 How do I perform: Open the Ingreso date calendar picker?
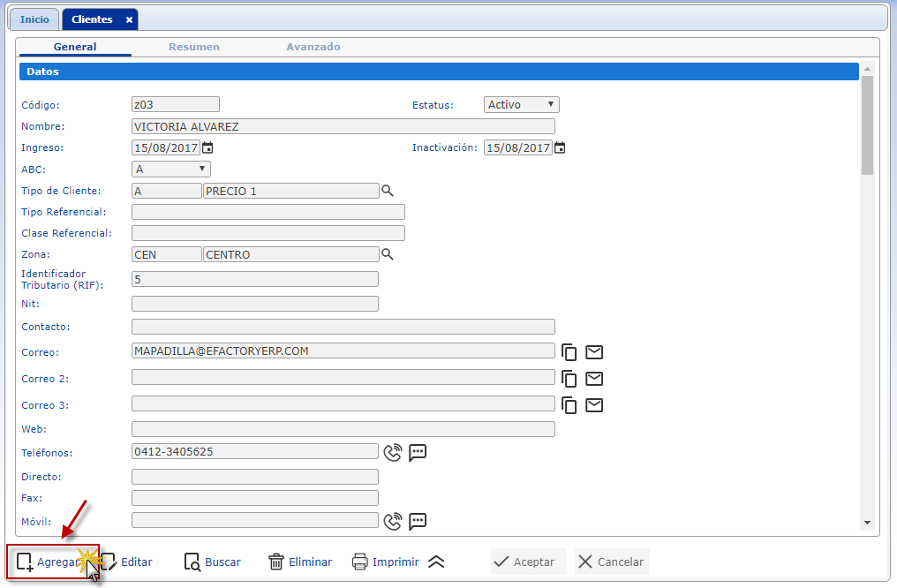(207, 147)
